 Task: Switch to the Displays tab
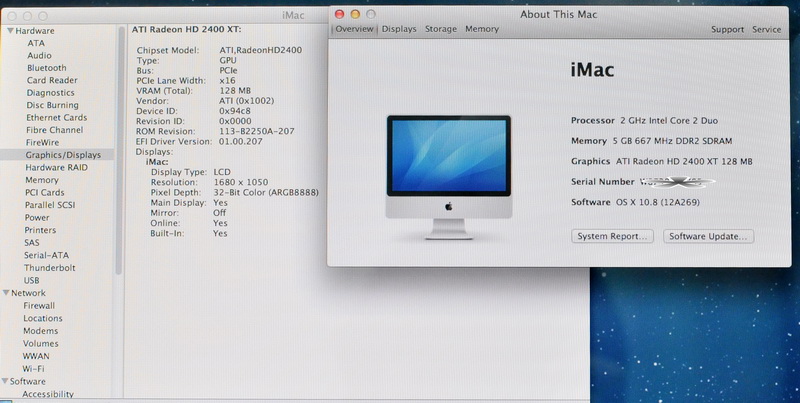tap(399, 29)
